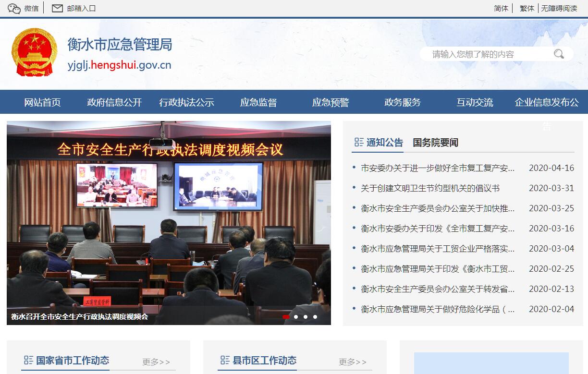Select the first red carousel dot

coord(286,317)
